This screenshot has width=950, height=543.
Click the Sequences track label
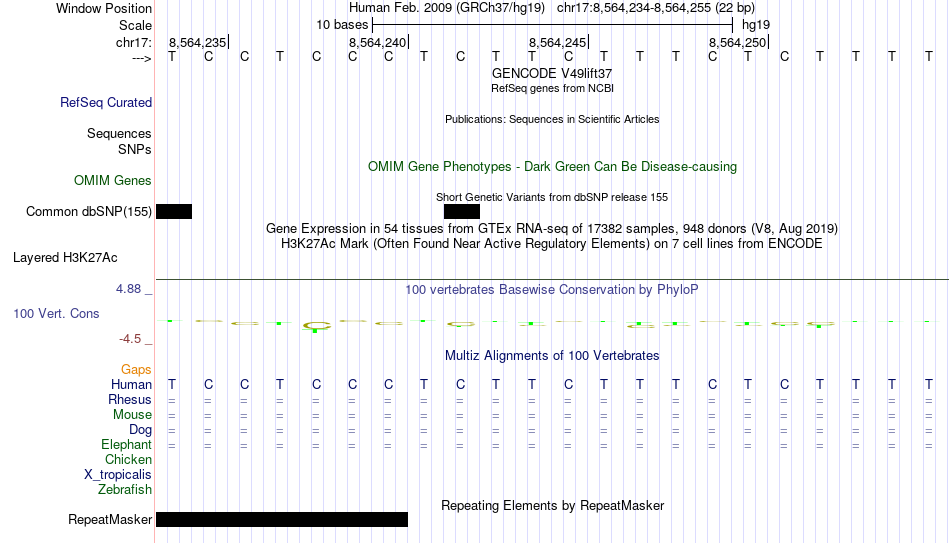tap(119, 133)
